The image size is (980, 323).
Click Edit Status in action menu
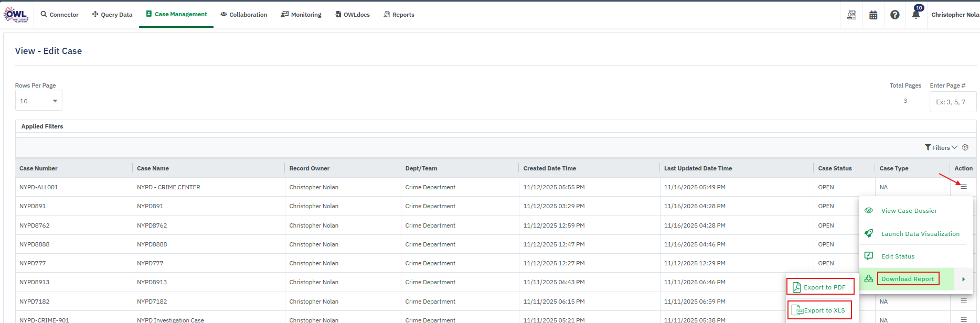pos(897,256)
